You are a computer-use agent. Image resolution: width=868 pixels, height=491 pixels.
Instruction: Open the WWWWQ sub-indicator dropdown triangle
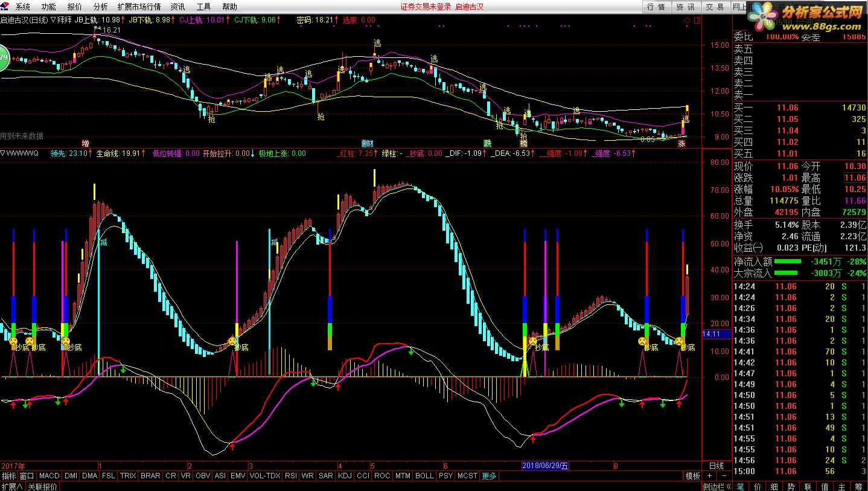tap(3, 153)
